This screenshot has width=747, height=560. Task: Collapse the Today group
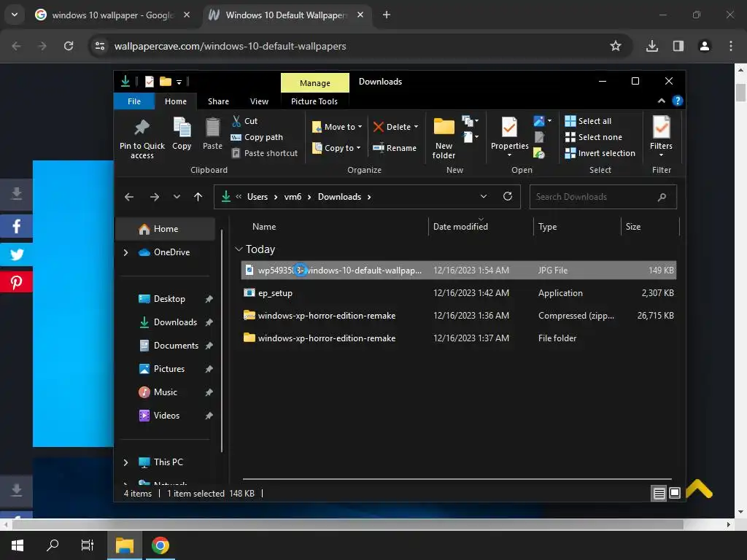[239, 249]
